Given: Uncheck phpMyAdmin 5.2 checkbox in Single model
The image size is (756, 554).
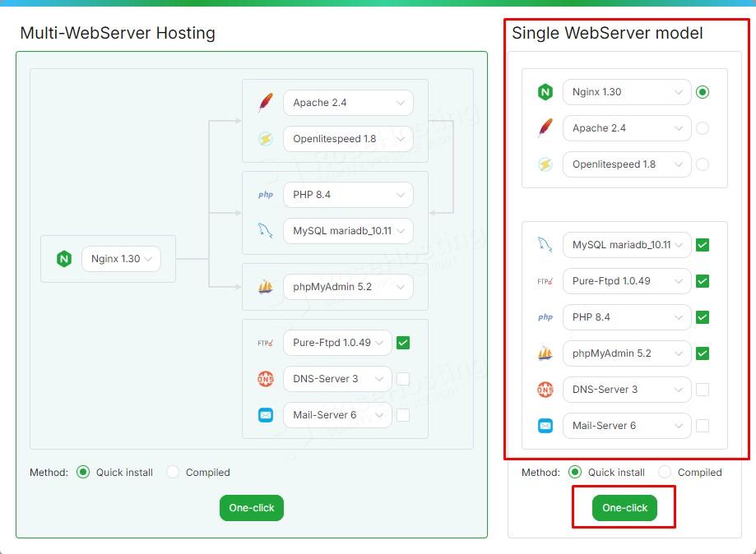Looking at the screenshot, I should pos(703,353).
